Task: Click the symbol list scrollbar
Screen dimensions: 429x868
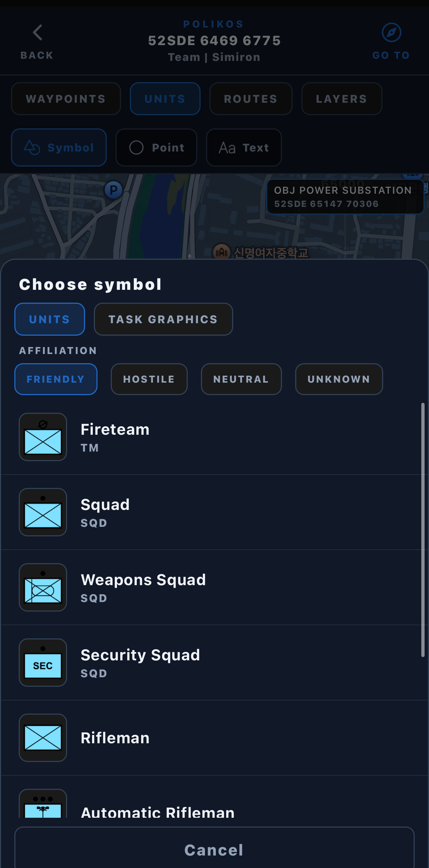Action: pyautogui.click(x=423, y=530)
